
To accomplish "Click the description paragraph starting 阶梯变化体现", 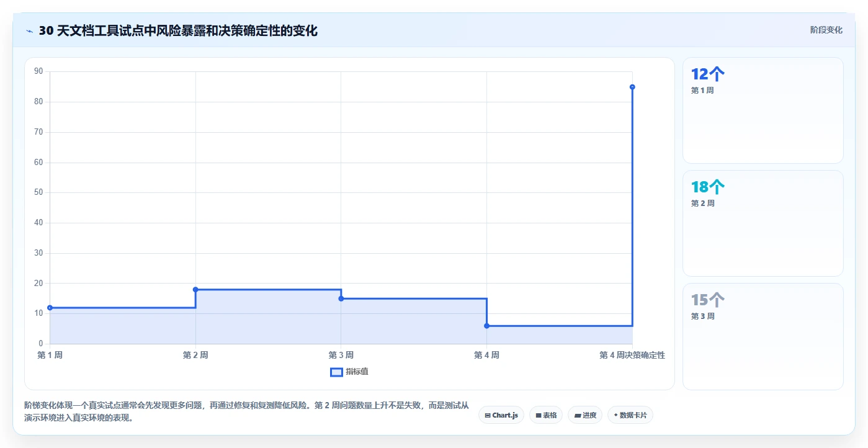I will pyautogui.click(x=246, y=411).
